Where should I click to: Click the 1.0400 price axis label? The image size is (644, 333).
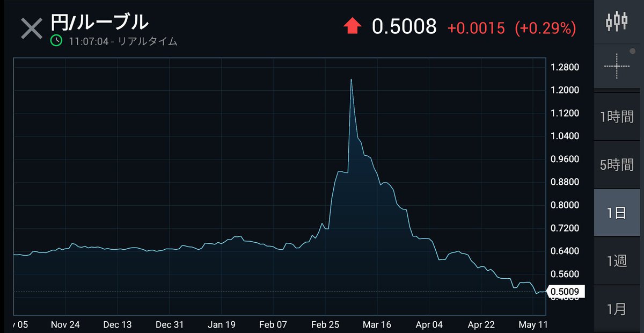coord(565,136)
